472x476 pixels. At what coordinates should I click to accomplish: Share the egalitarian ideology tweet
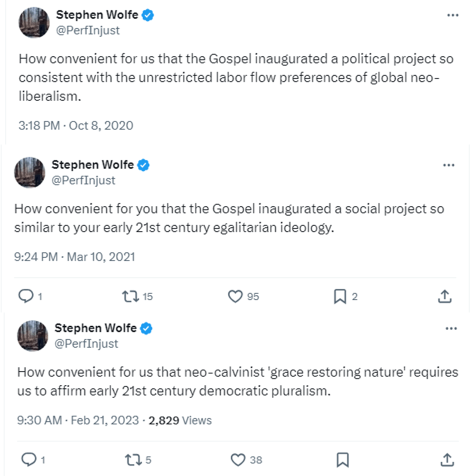click(x=444, y=296)
